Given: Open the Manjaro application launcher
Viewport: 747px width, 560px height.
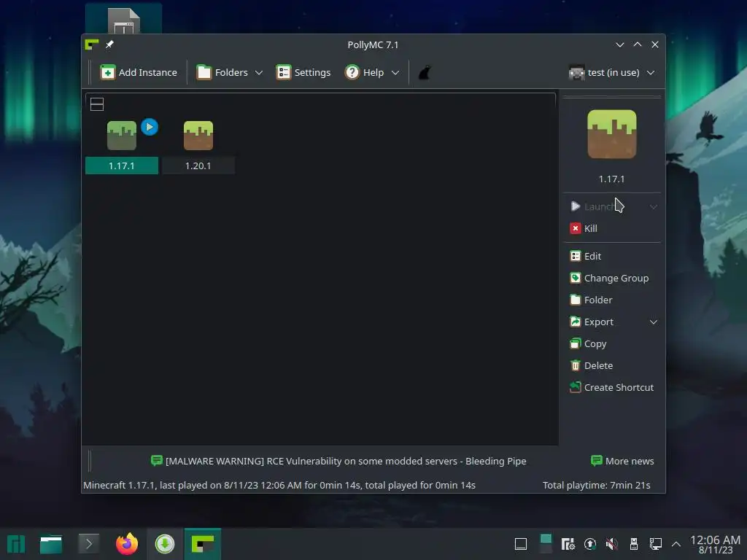Looking at the screenshot, I should point(16,544).
